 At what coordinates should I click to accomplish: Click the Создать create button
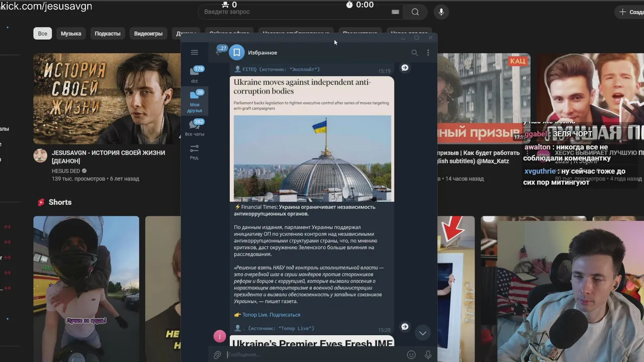(629, 12)
